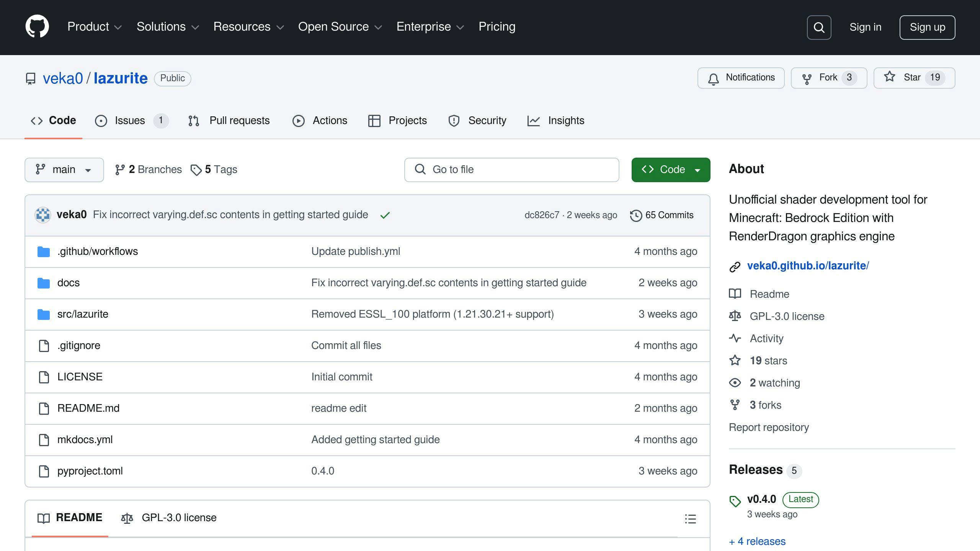
Task: Switch to the Insights tab
Action: (x=556, y=121)
